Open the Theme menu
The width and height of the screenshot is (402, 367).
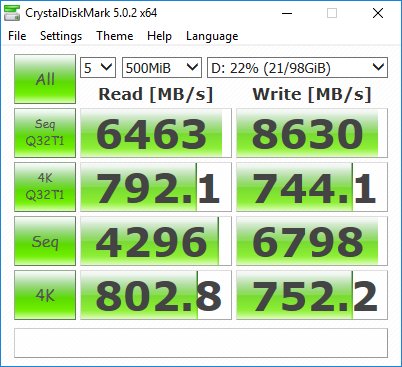tap(115, 36)
